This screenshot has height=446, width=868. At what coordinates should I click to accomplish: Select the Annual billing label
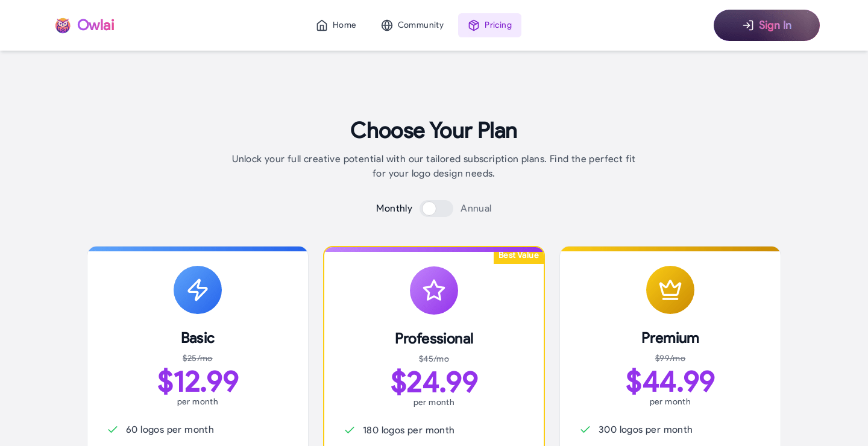(476, 209)
